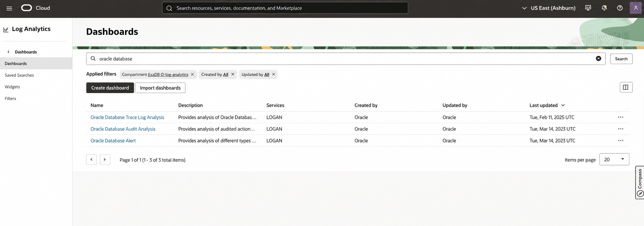Click the Name column header
The height and width of the screenshot is (226, 644).
coord(97,105)
